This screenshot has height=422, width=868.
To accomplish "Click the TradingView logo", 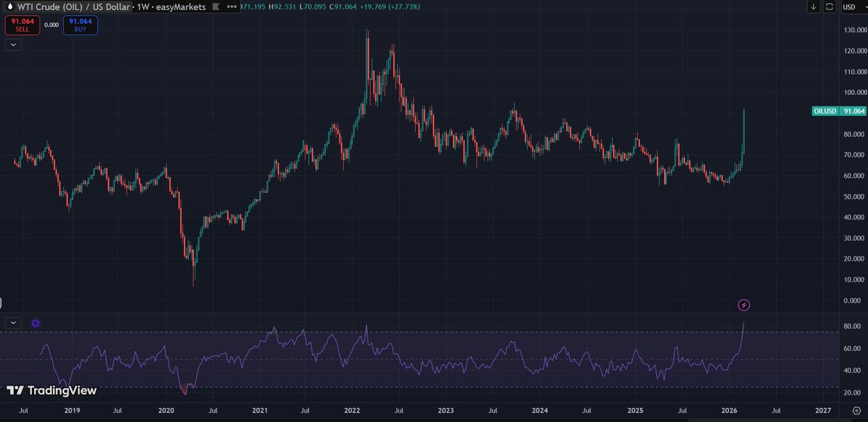I will [52, 391].
